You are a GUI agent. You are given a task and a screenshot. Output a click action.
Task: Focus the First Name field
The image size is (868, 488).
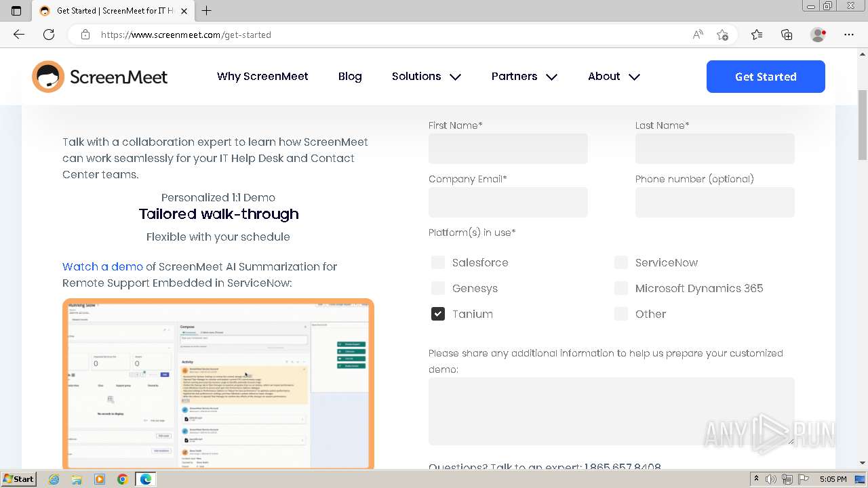coord(508,148)
